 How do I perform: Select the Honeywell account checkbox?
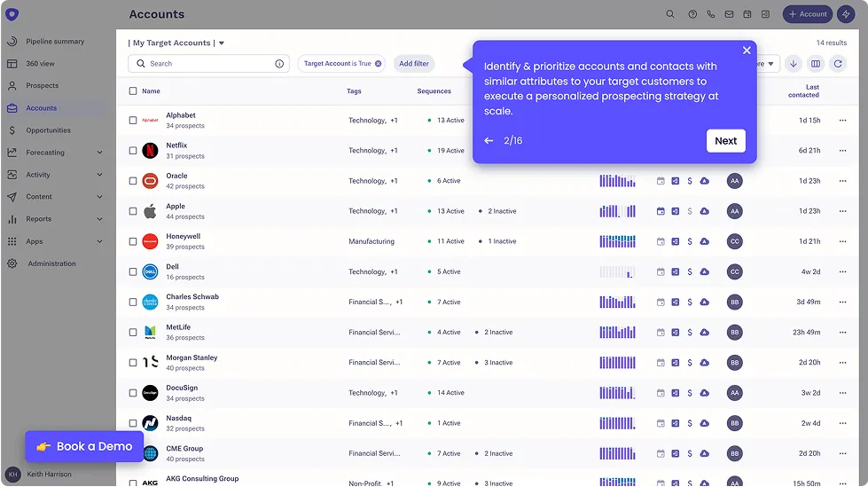133,241
